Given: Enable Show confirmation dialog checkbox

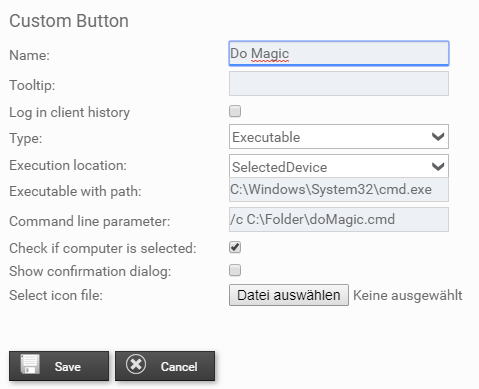Looking at the screenshot, I should pyautogui.click(x=235, y=270).
